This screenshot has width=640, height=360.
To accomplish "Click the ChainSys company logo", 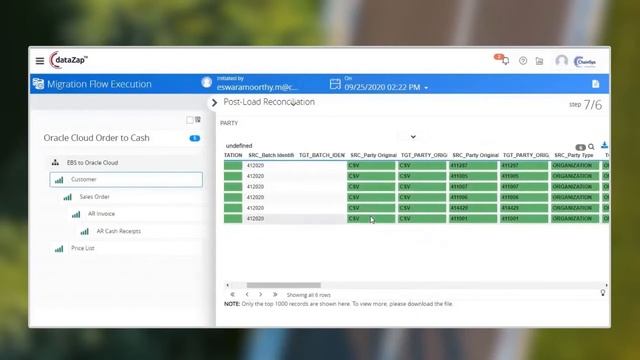I will 585,62.
